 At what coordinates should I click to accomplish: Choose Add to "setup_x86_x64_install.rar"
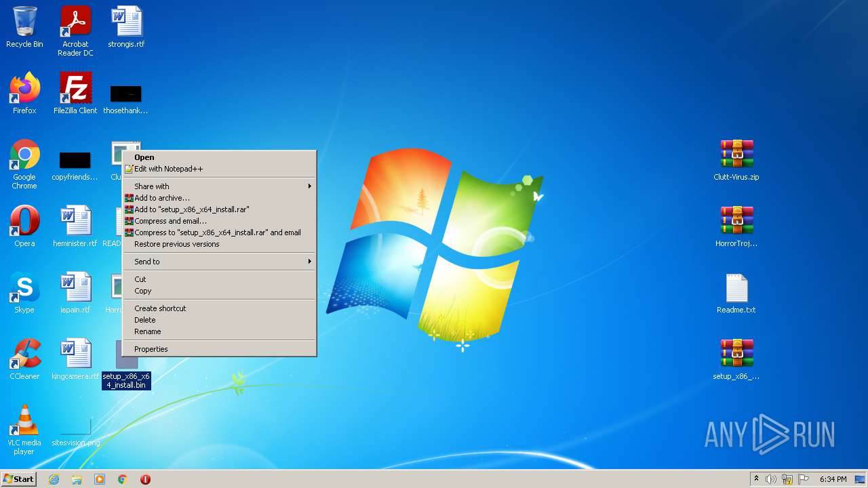219,209
